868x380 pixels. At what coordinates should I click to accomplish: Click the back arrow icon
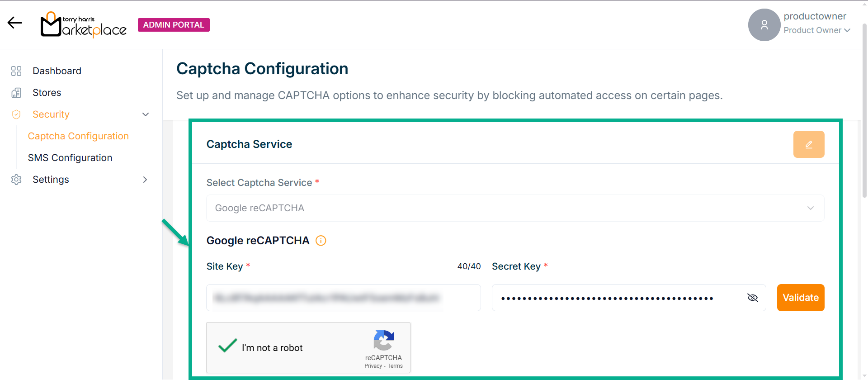(x=14, y=23)
